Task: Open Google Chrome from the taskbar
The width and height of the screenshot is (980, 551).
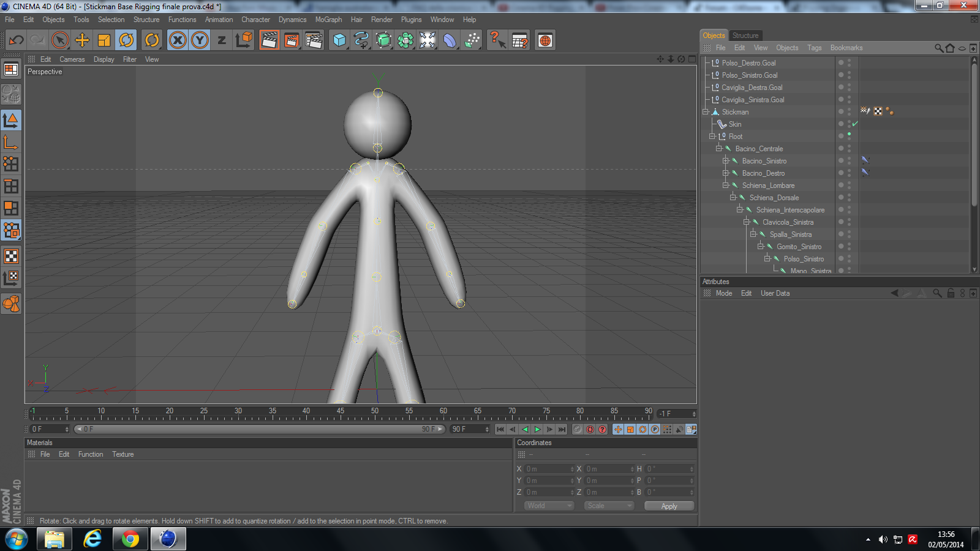Action: [130, 539]
